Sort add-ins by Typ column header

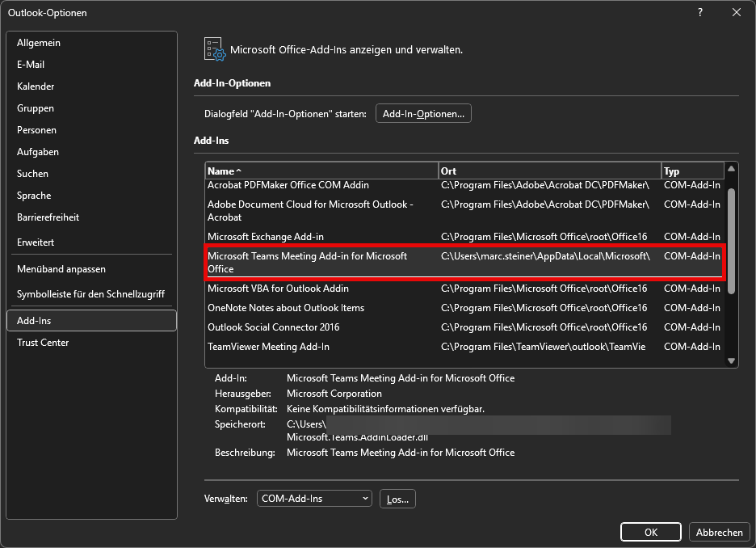(691, 171)
